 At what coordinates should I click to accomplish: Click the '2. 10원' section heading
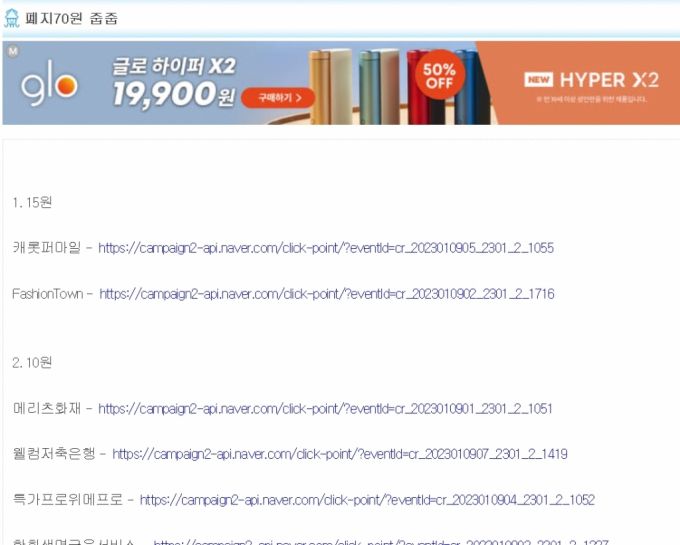coord(32,362)
